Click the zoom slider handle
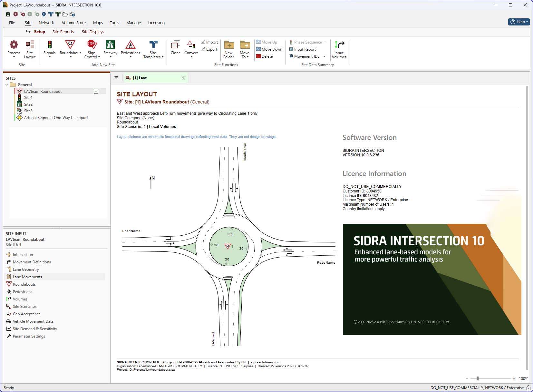This screenshot has width=533, height=392. 478,378
